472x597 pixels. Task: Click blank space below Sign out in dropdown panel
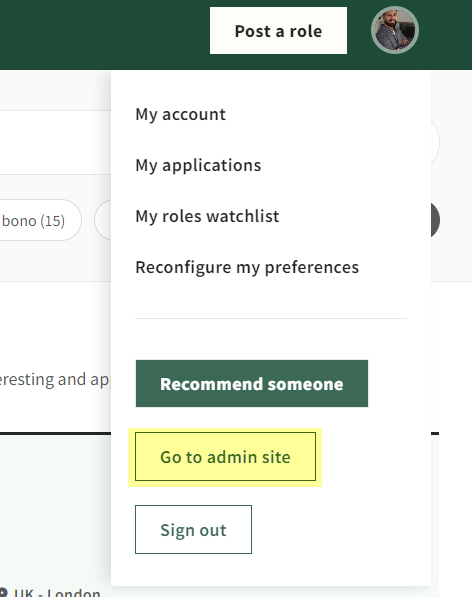click(x=271, y=570)
